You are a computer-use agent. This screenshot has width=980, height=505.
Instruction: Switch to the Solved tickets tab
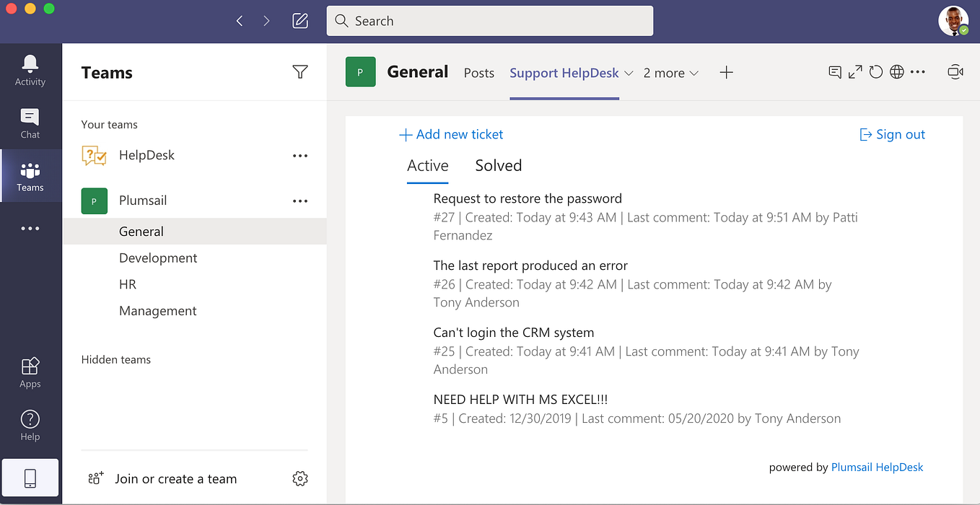[x=498, y=165]
